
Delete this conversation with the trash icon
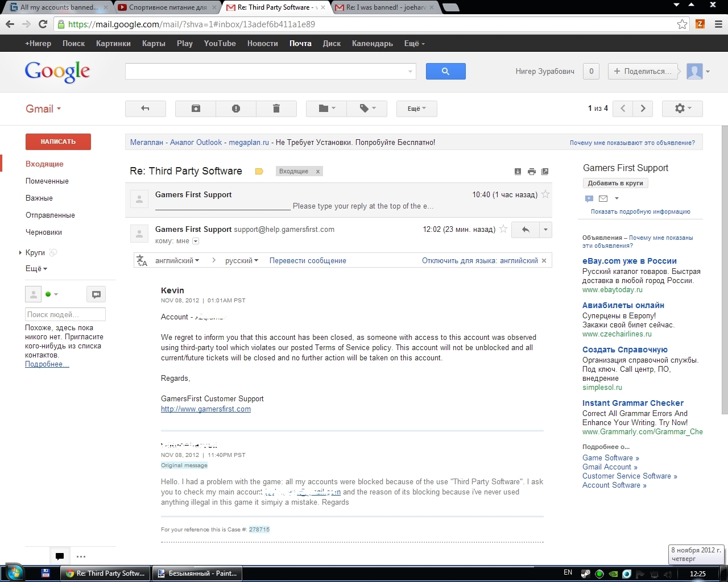click(x=276, y=109)
